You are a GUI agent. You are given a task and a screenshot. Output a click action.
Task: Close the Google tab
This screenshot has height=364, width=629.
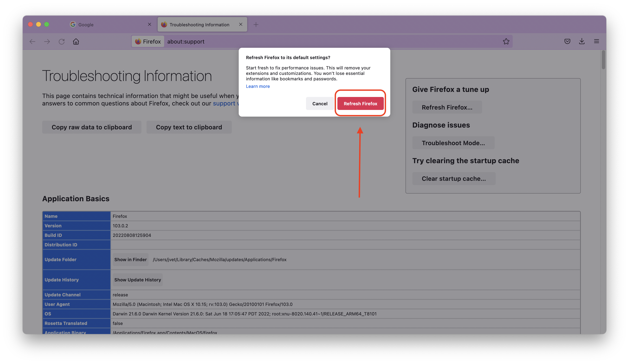[x=150, y=24]
